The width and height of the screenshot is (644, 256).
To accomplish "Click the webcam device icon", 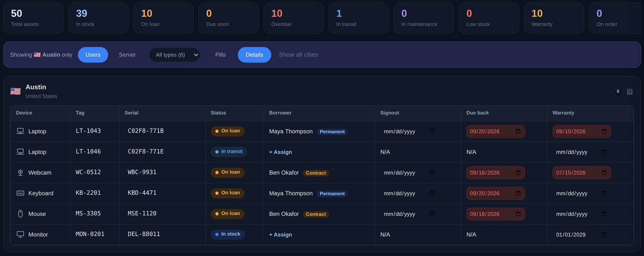I will [20, 173].
